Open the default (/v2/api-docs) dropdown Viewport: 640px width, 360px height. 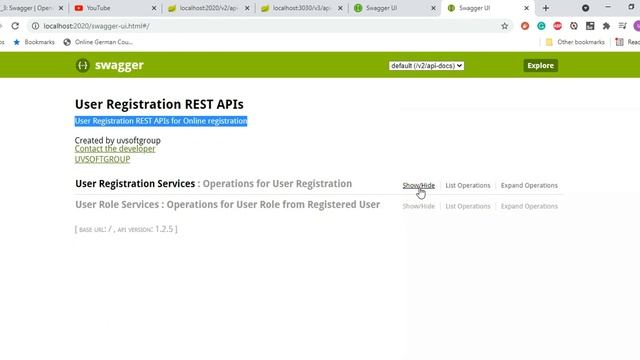click(x=426, y=66)
